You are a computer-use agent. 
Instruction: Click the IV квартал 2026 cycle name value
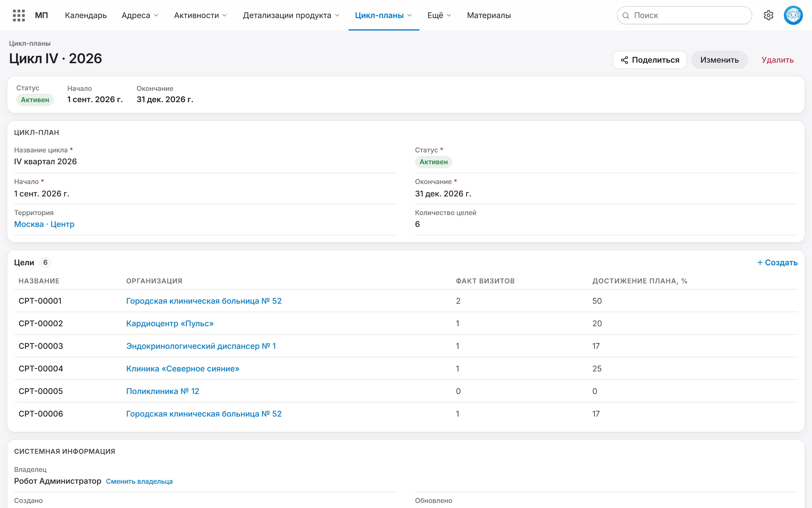pyautogui.click(x=45, y=162)
